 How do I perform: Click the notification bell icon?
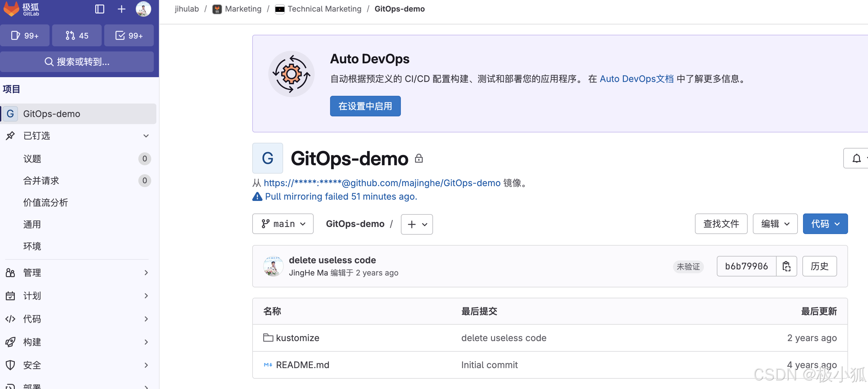856,158
